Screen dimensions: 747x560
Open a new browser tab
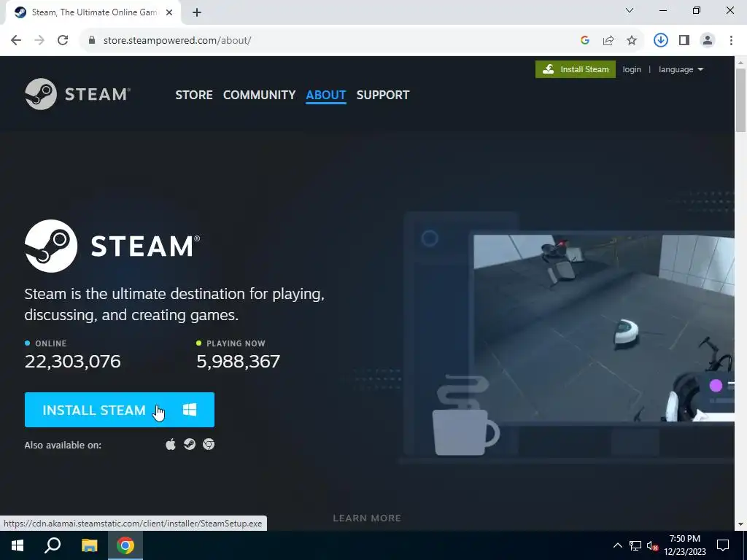click(197, 12)
